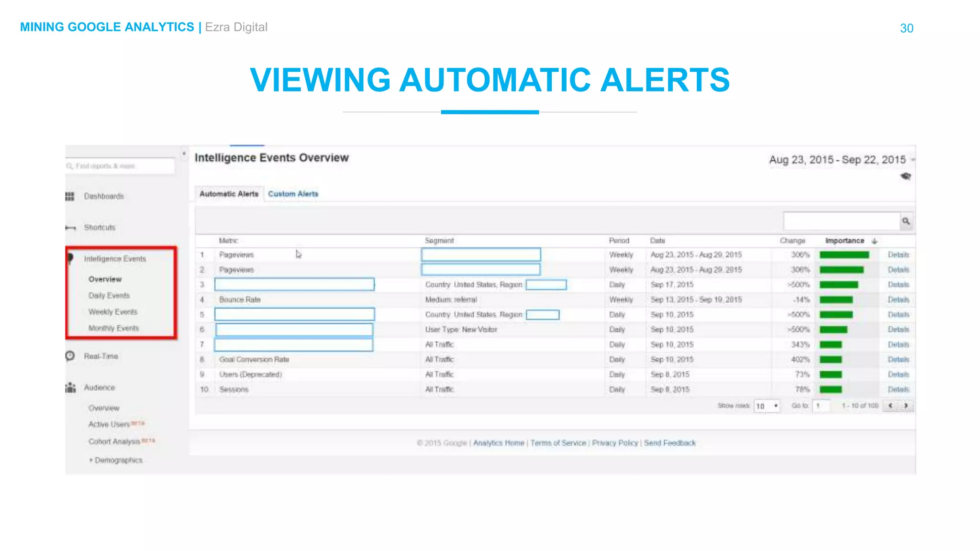This screenshot has width=980, height=551.
Task: Click the Period column header
Action: (x=619, y=241)
